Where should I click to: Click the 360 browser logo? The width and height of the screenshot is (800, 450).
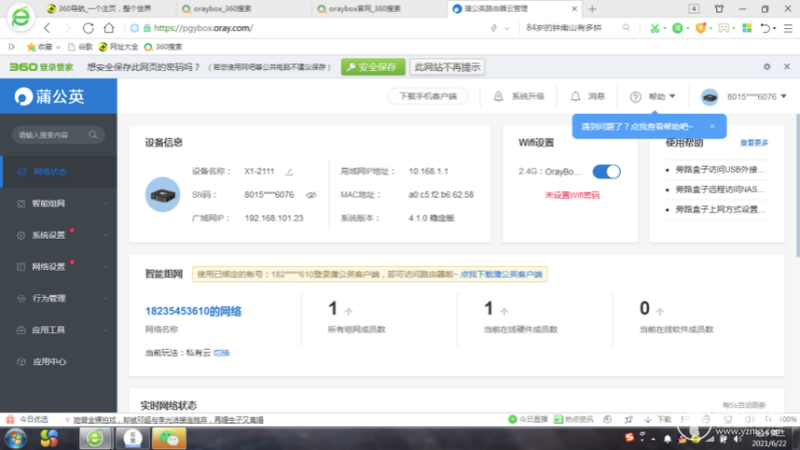click(x=20, y=16)
